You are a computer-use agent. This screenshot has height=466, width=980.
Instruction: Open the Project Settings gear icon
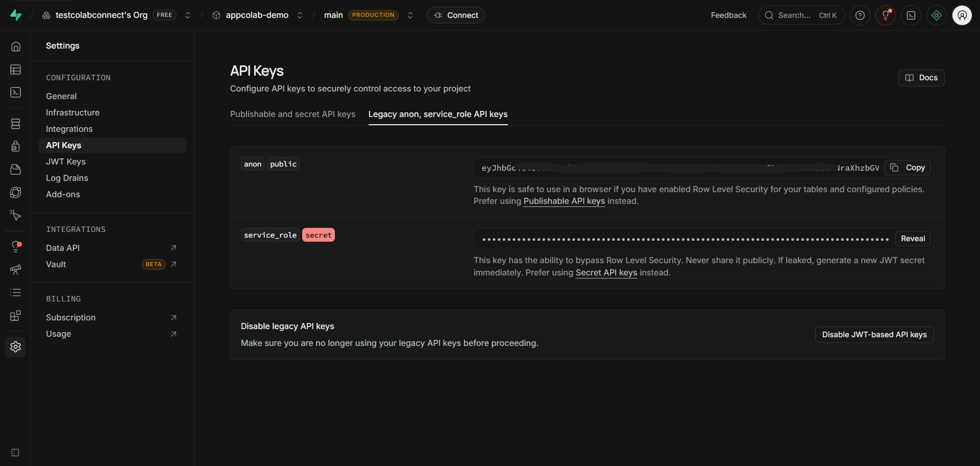[16, 346]
